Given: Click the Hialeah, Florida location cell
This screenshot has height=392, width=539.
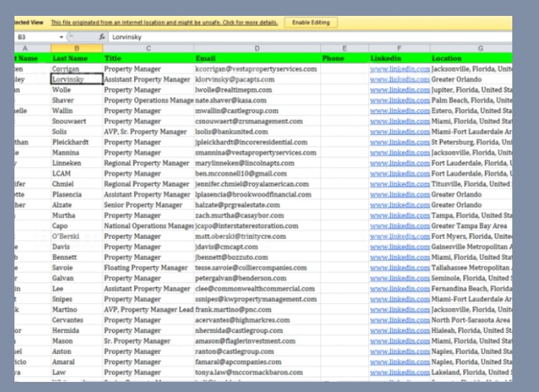Looking at the screenshot, I should 471,331.
